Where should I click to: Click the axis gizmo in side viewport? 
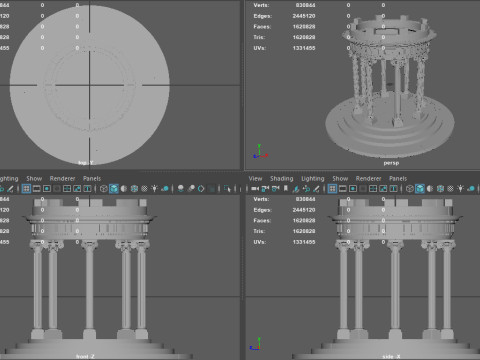255,344
